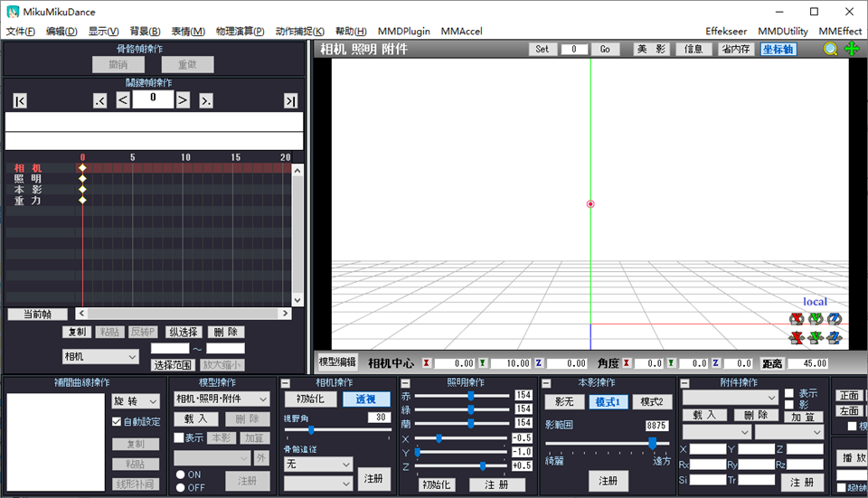Open lower-left accessory dropdown in 附件操作
The width and height of the screenshot is (868, 498).
(x=716, y=432)
